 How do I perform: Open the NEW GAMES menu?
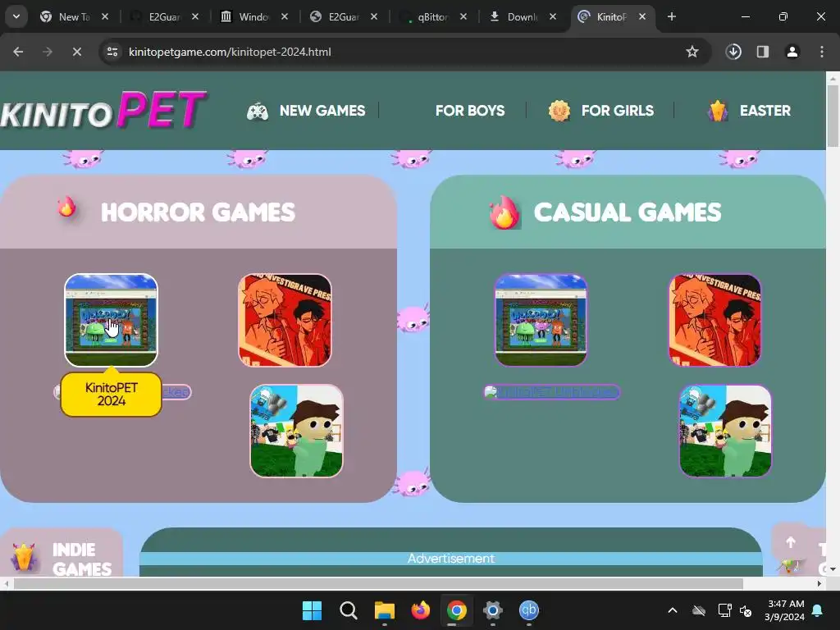tap(322, 111)
